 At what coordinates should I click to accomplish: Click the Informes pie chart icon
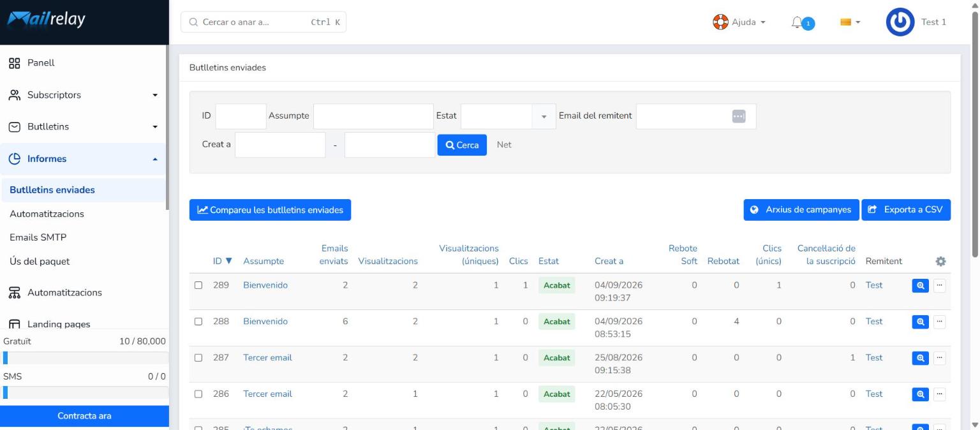pyautogui.click(x=14, y=159)
